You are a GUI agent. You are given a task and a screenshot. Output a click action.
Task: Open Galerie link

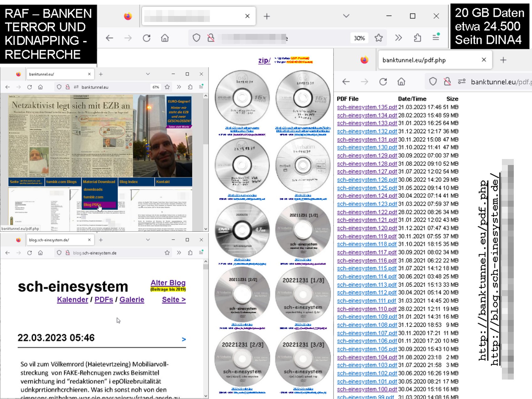132,300
